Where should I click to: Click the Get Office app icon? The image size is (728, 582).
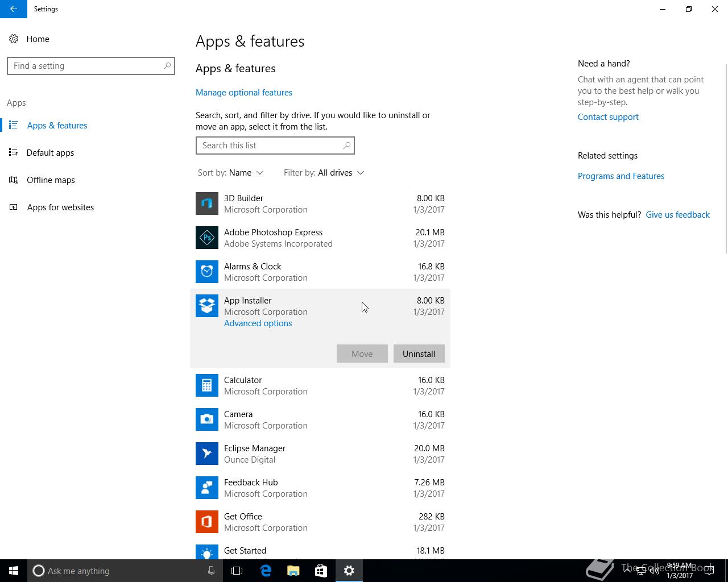coord(207,522)
